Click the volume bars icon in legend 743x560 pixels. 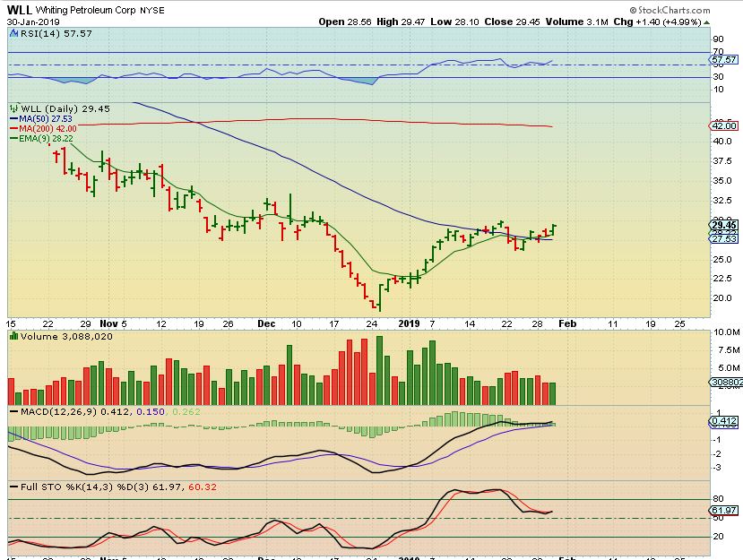tap(13, 336)
